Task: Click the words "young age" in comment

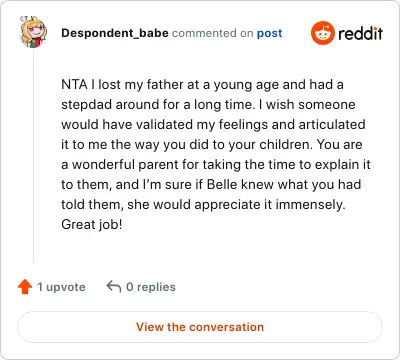Action: pos(246,85)
